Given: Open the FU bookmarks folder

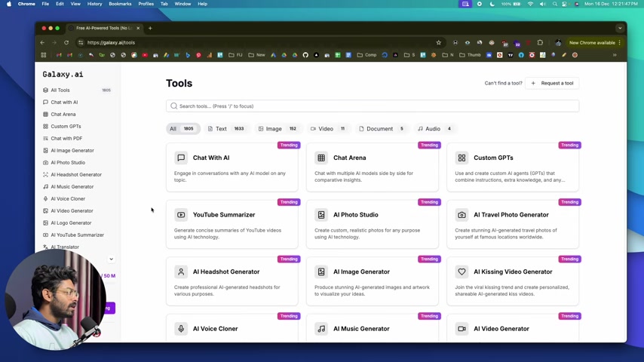Looking at the screenshot, I should (235, 55).
